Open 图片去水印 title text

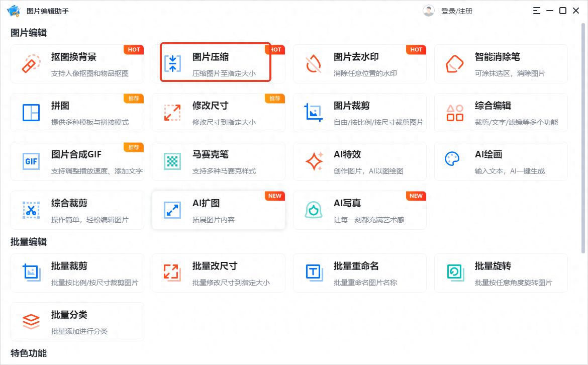[356, 57]
